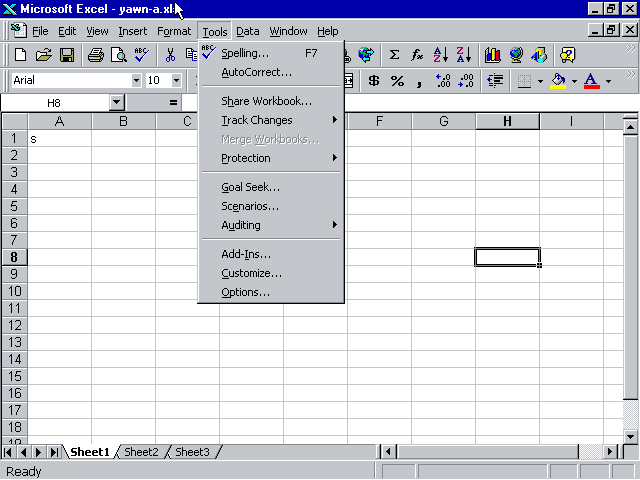Expand the Font size dropdown arrow
640x480 pixels.
point(176,80)
